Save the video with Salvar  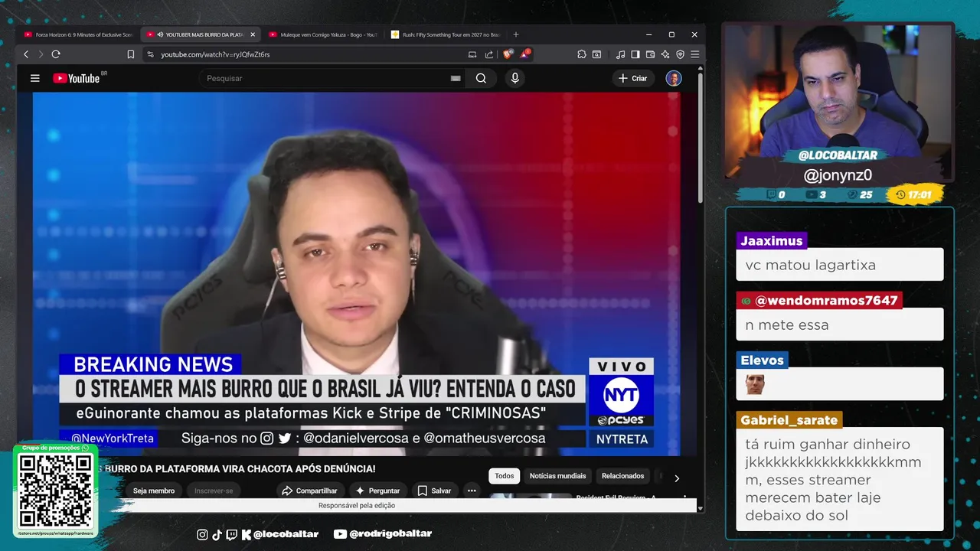tap(434, 491)
